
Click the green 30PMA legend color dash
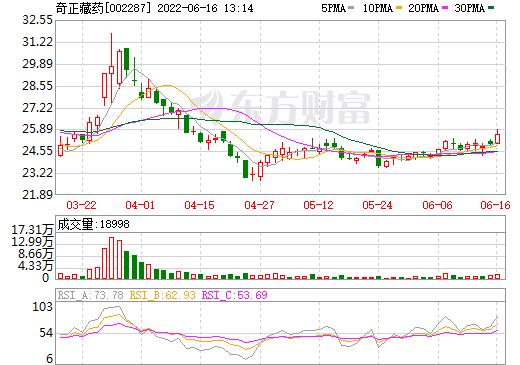point(491,8)
